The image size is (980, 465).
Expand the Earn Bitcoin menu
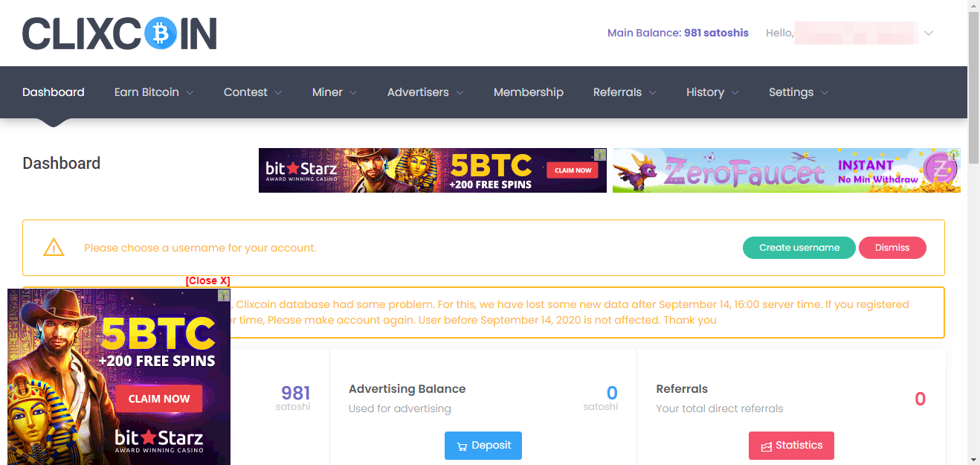click(x=154, y=92)
